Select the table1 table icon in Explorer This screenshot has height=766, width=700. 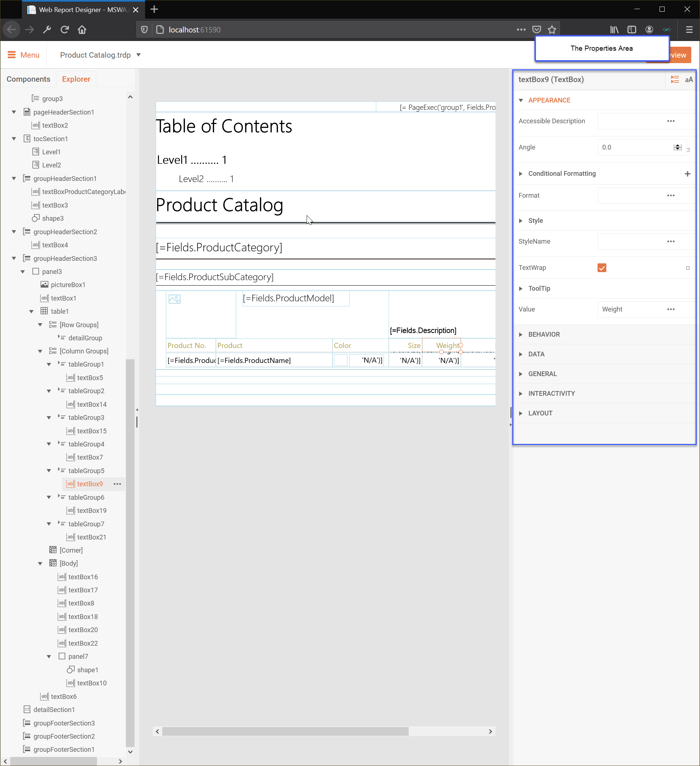(x=44, y=311)
